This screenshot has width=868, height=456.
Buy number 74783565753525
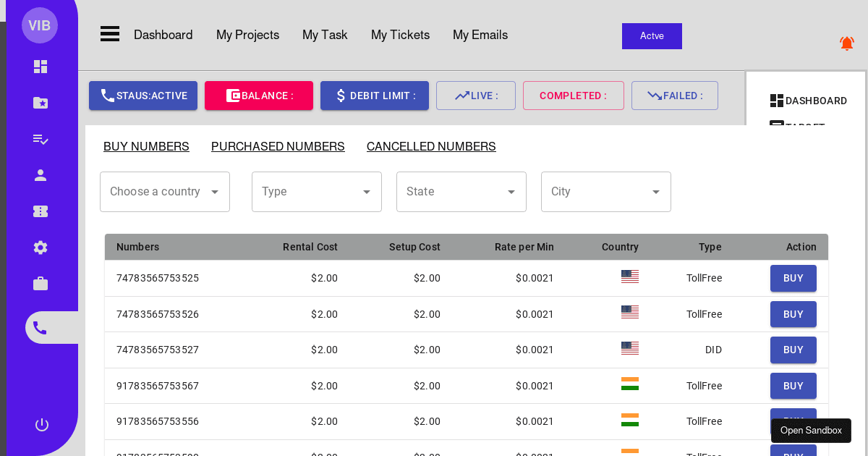pyautogui.click(x=793, y=278)
